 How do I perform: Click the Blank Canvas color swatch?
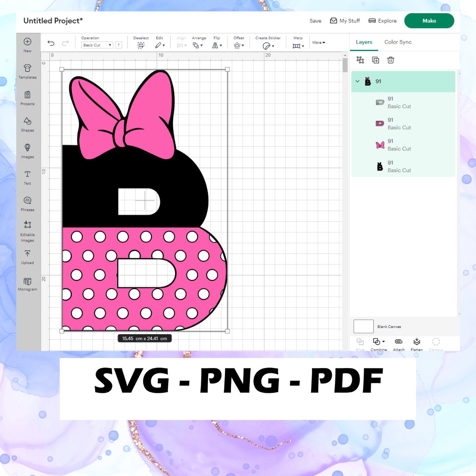(x=363, y=326)
